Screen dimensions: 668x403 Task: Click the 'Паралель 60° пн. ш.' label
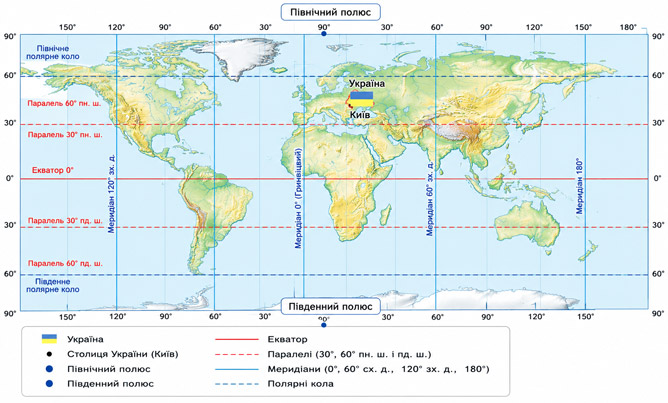65,104
